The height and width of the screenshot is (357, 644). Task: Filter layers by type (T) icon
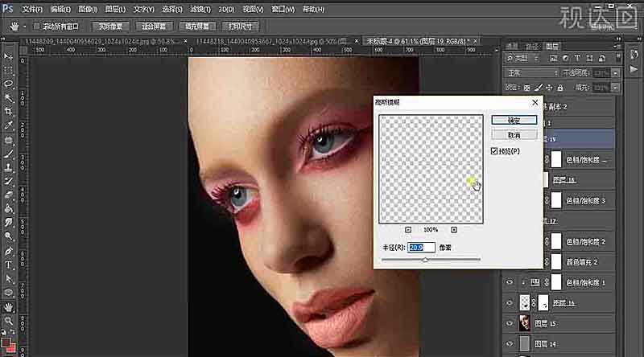tap(577, 58)
